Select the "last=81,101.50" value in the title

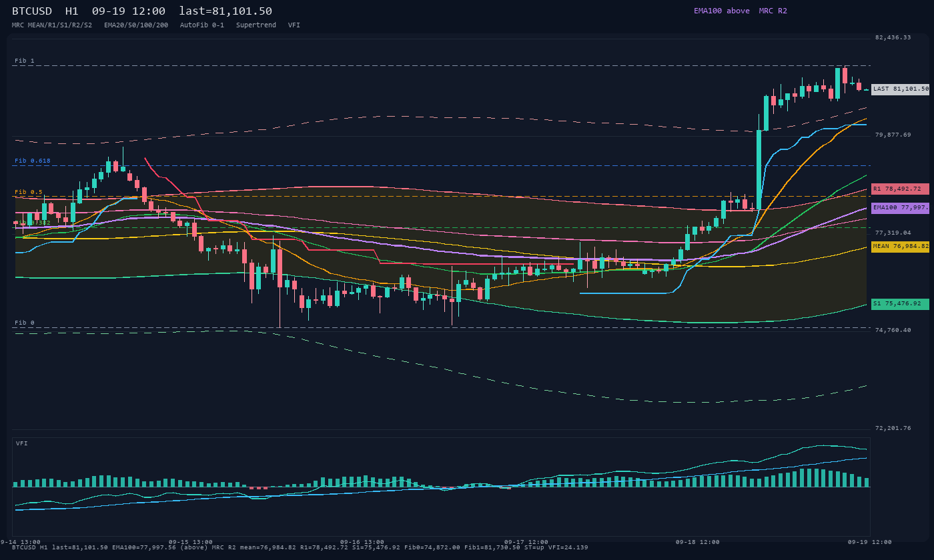coord(225,11)
